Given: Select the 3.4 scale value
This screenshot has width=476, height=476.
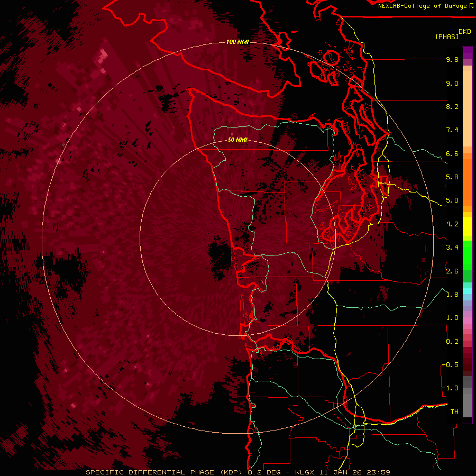Looking at the screenshot, I should pyautogui.click(x=452, y=248).
